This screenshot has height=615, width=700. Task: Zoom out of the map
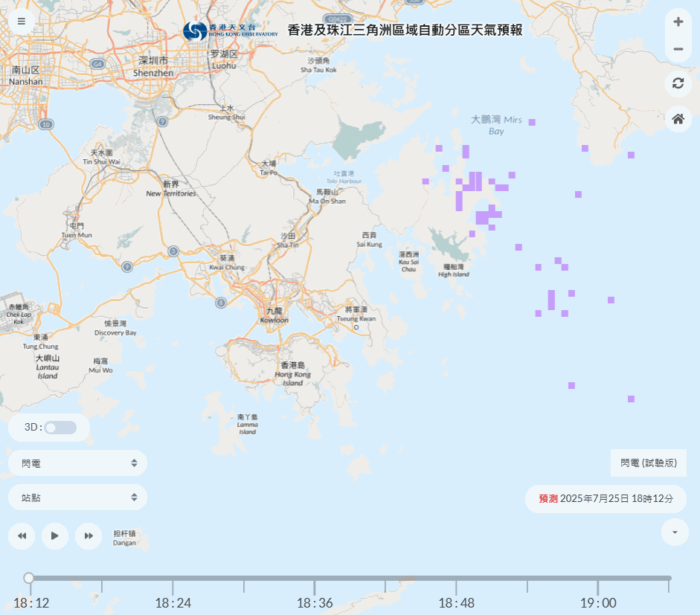678,50
